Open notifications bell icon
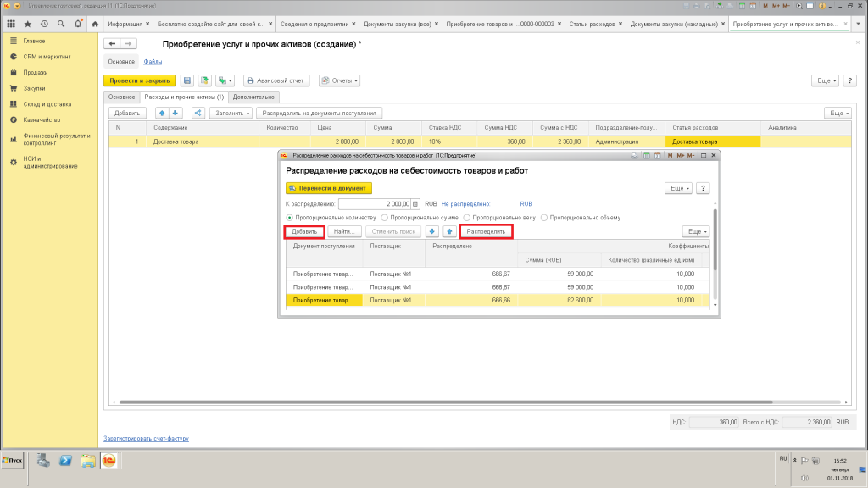The image size is (868, 488). click(x=78, y=24)
